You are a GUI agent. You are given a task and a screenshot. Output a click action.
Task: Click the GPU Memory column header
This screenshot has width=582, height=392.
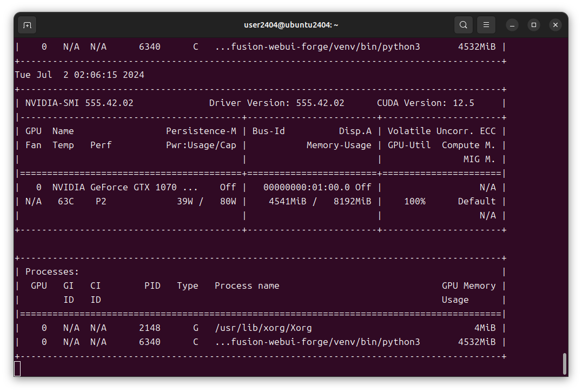point(468,286)
